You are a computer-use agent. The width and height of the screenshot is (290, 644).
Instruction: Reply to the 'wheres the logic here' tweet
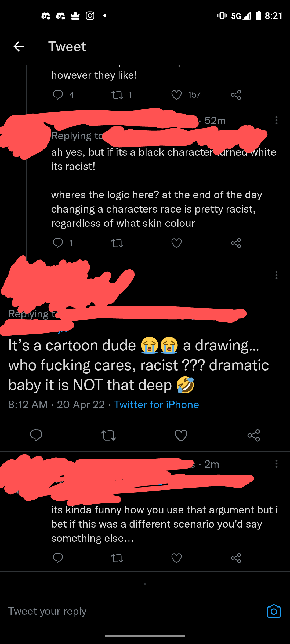click(x=58, y=243)
